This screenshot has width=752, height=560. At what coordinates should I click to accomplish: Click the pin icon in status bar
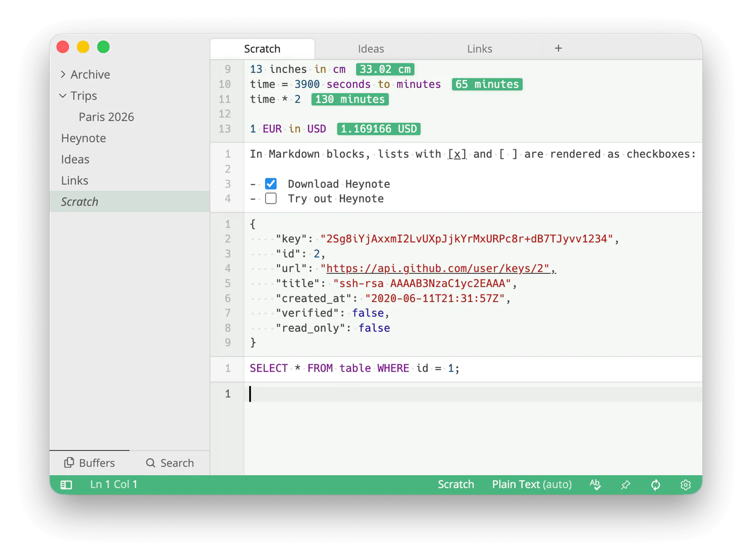(626, 485)
